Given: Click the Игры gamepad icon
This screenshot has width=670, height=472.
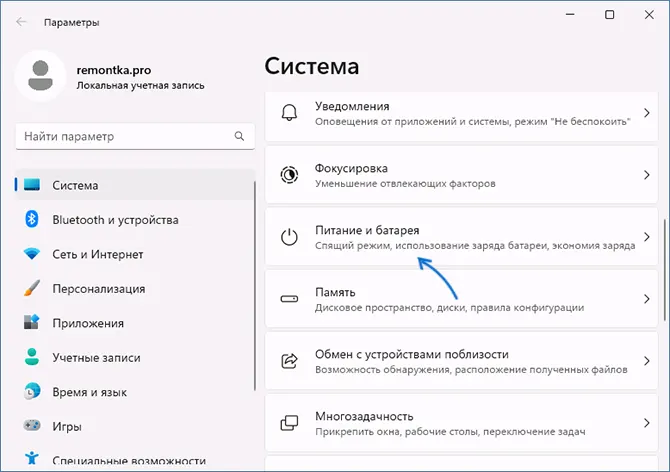Looking at the screenshot, I should click(32, 425).
